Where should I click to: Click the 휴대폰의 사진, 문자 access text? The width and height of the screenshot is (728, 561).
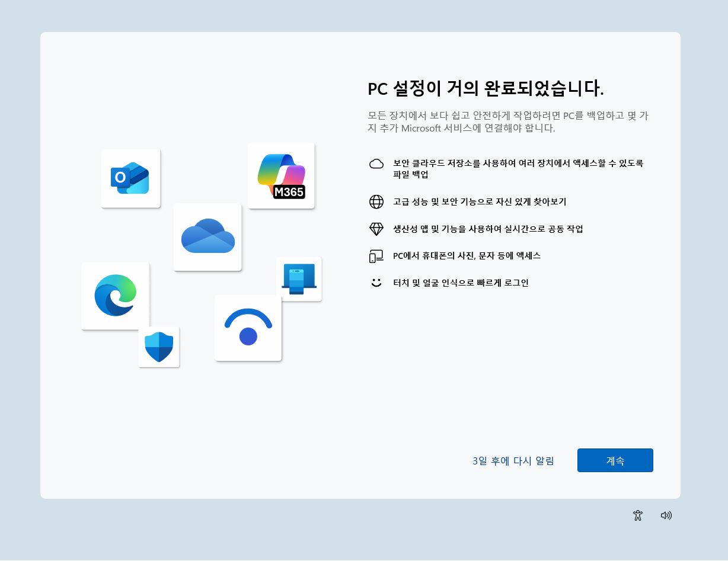(467, 256)
